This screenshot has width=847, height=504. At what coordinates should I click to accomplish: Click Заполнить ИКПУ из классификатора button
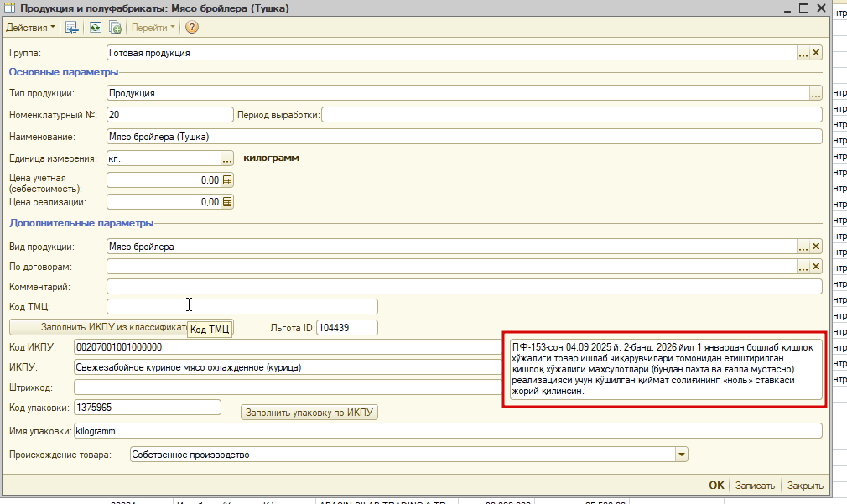tap(121, 327)
